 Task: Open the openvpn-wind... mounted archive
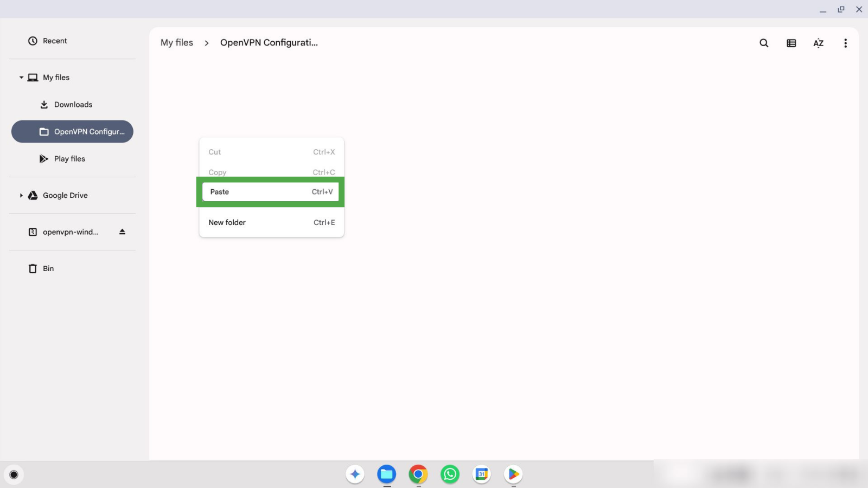point(63,232)
